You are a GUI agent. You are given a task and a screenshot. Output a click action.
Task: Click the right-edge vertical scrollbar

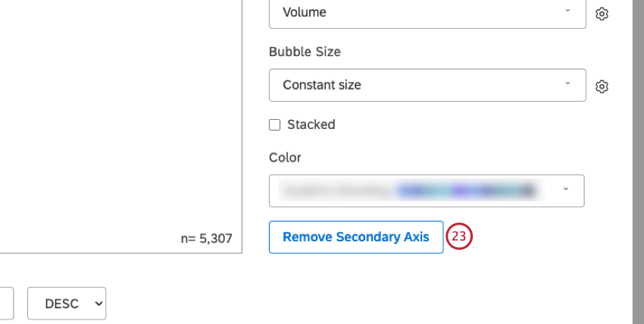638,152
